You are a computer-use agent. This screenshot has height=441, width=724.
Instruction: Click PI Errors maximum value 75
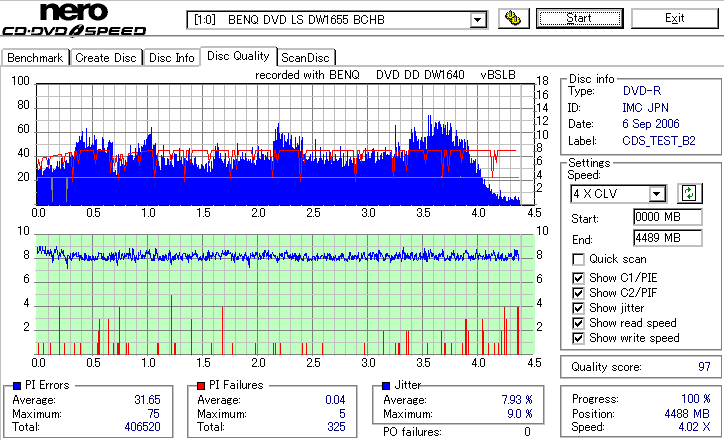153,414
